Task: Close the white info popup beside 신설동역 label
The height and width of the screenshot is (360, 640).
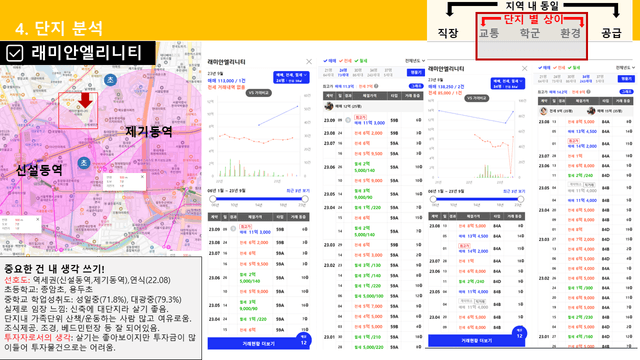Action: click(38, 219)
